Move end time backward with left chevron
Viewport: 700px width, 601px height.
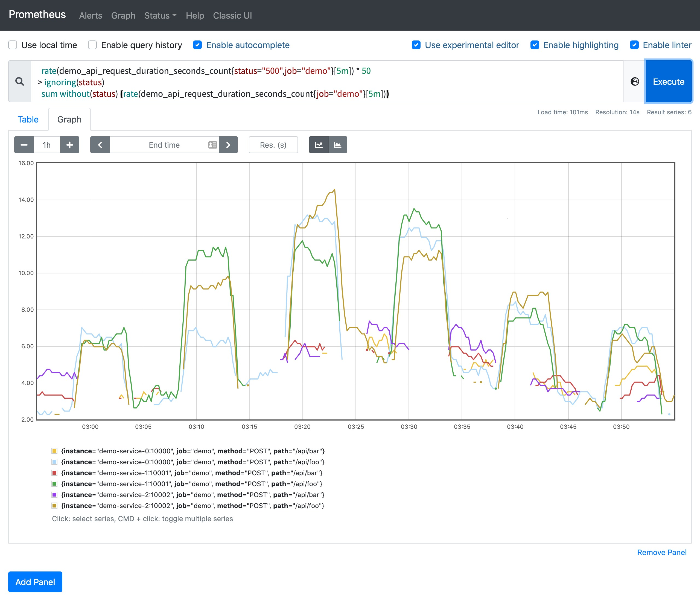(100, 145)
